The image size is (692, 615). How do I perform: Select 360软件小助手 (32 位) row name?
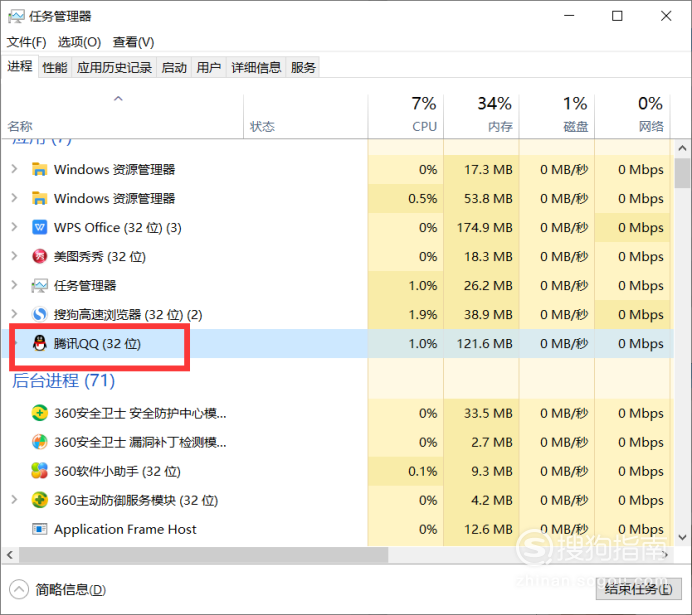pos(117,472)
